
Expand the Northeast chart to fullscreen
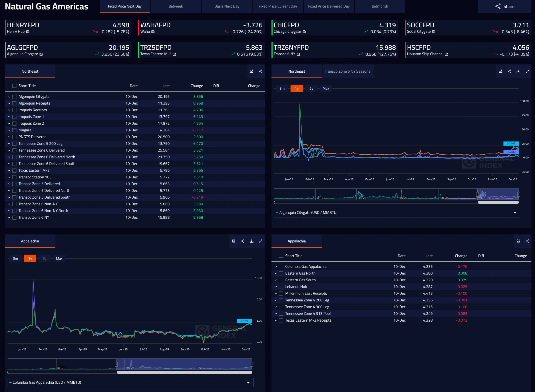pos(527,71)
